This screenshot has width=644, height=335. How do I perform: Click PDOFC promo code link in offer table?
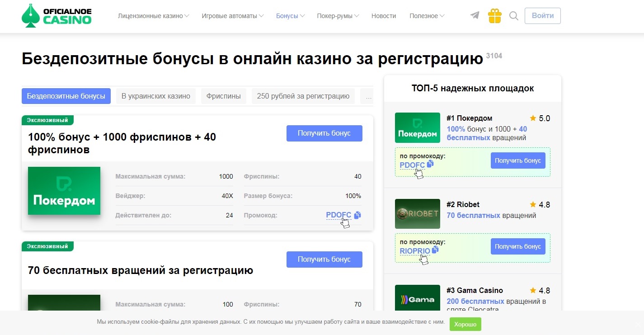coord(338,215)
